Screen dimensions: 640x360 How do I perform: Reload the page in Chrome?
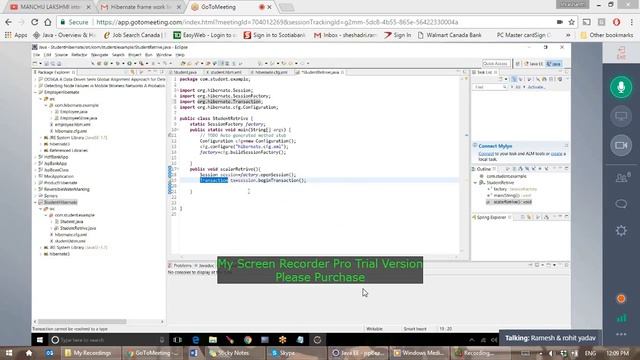click(x=34, y=22)
